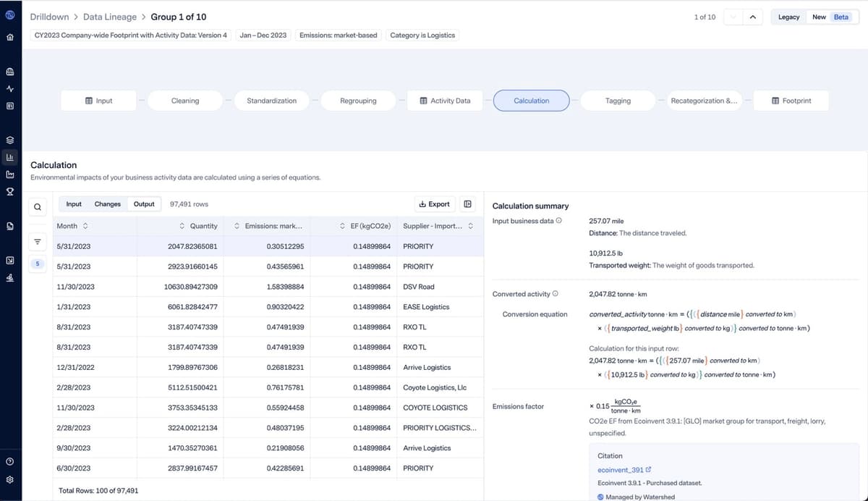
Task: Click the Category is Logistics chip
Action: tap(422, 35)
